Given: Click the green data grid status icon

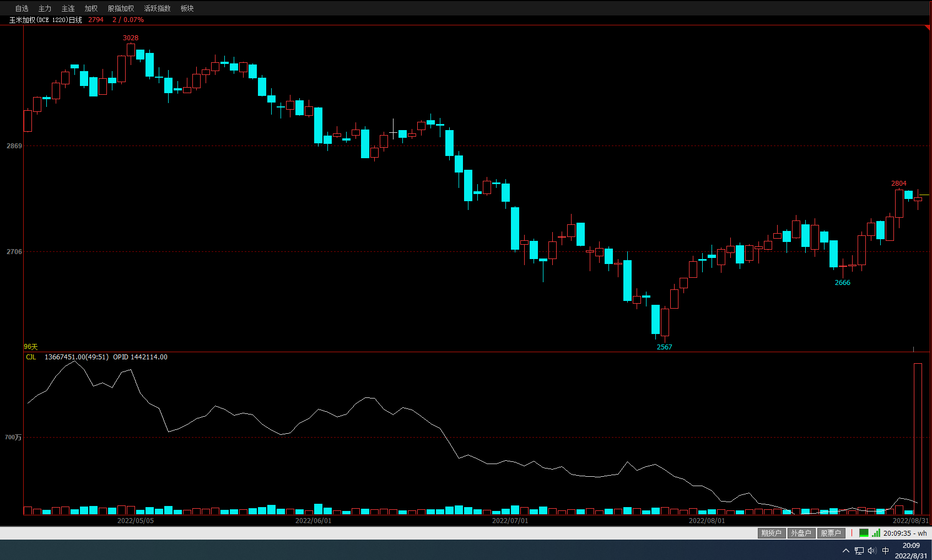Looking at the screenshot, I should pyautogui.click(x=864, y=533).
